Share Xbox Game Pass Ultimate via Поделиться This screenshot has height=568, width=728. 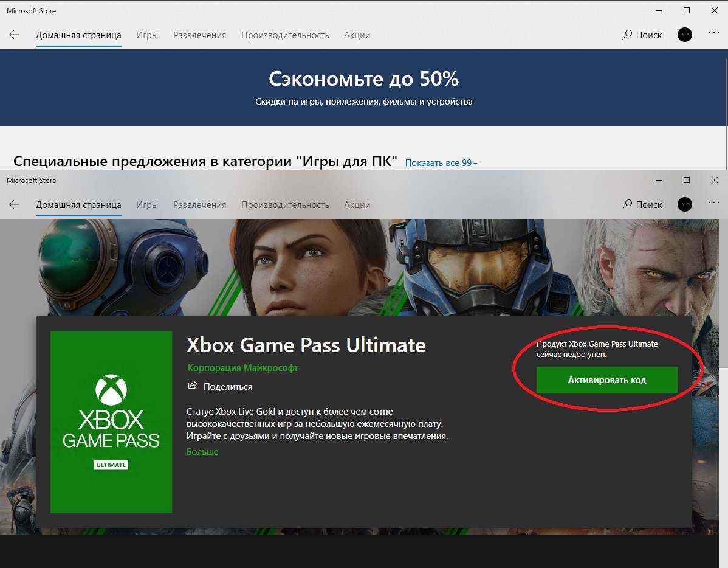pyautogui.click(x=220, y=386)
